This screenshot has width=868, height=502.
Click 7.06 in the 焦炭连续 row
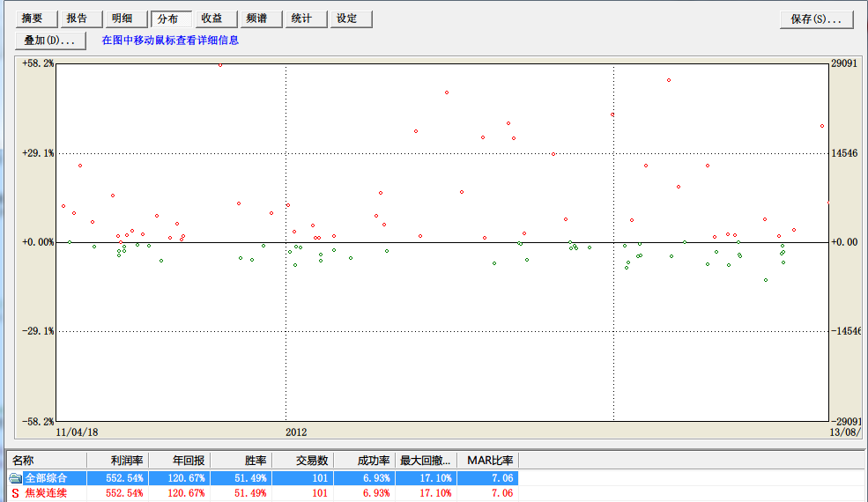tap(502, 493)
